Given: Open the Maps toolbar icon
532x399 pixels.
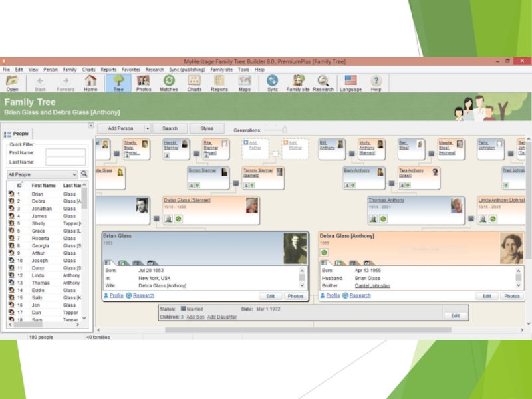Looking at the screenshot, I should pos(244,84).
